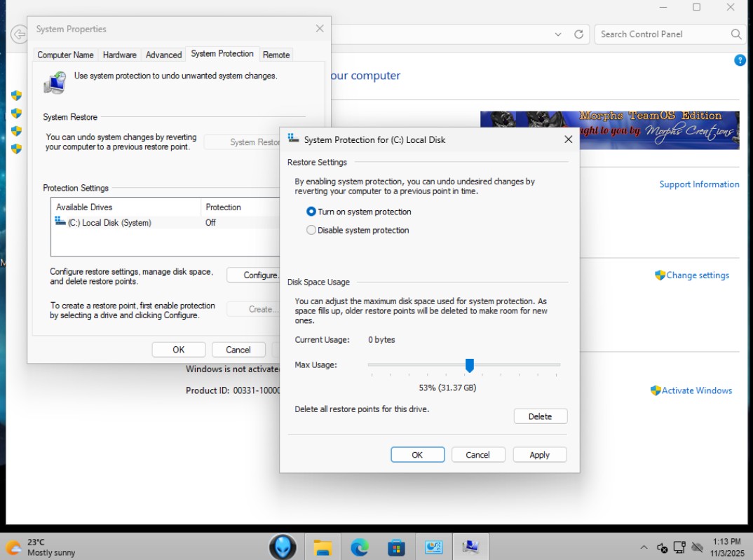
Task: Click the bottommost shield icon in left sidebar
Action: click(16, 149)
